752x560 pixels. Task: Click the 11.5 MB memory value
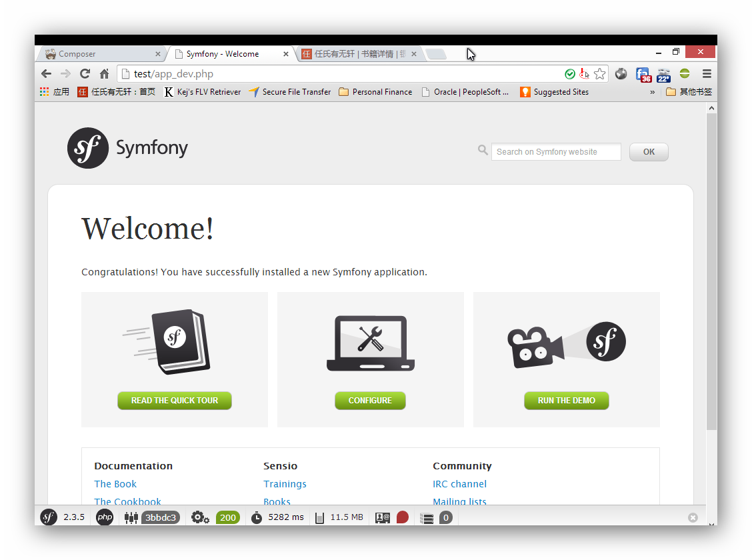point(346,517)
